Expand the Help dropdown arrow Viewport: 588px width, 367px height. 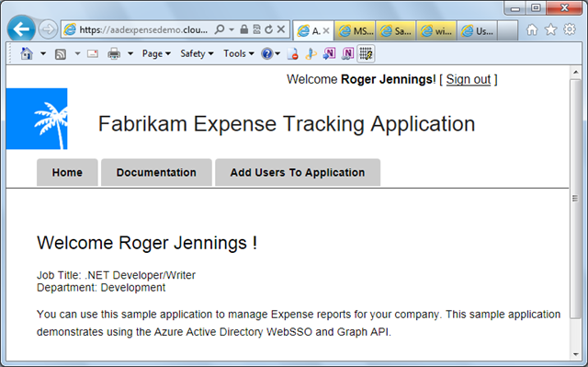(277, 53)
